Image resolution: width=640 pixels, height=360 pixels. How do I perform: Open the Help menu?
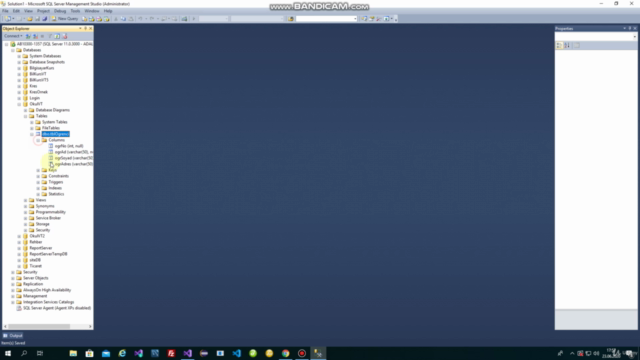108,11
